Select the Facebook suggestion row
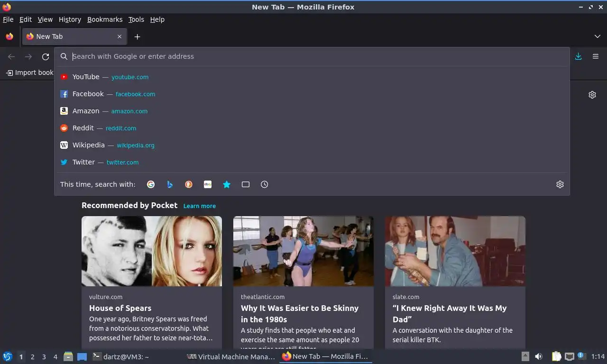Image resolution: width=607 pixels, height=364 pixels. click(x=312, y=94)
